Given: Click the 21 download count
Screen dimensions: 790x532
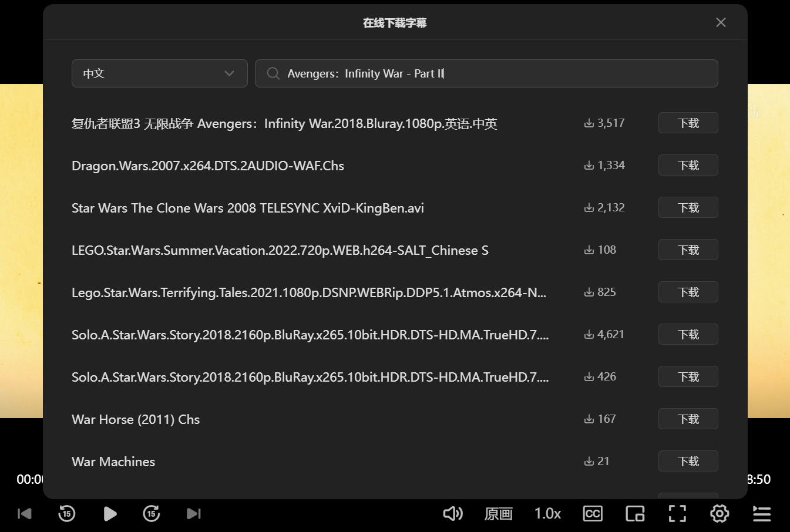Looking at the screenshot, I should pos(597,461).
